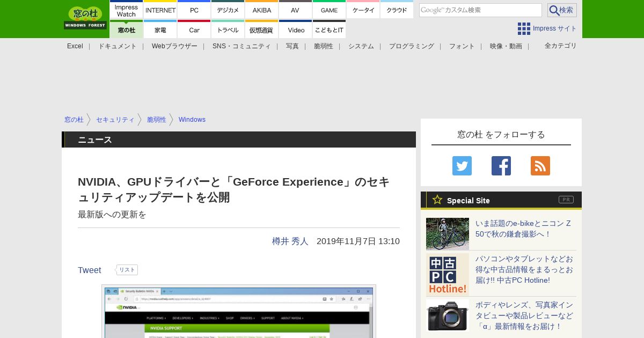Open Webブラウザー category menu item
This screenshot has height=338, width=644.
[x=174, y=46]
